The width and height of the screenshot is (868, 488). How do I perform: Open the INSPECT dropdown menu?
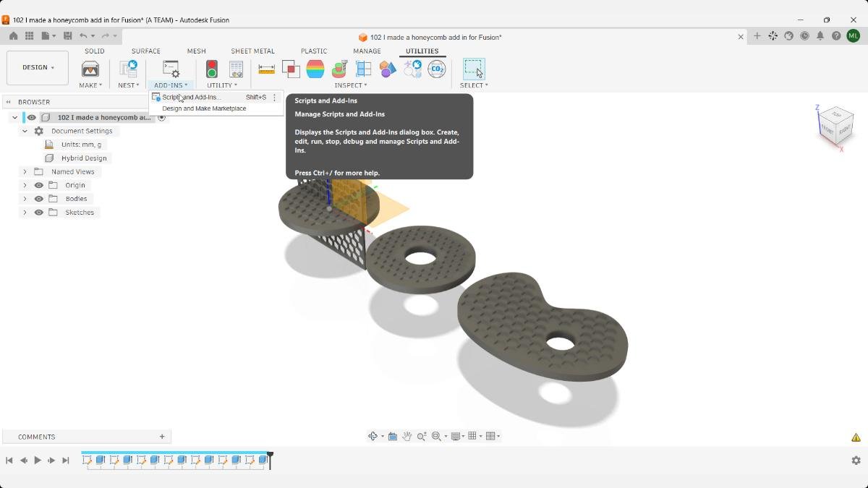[x=351, y=85]
